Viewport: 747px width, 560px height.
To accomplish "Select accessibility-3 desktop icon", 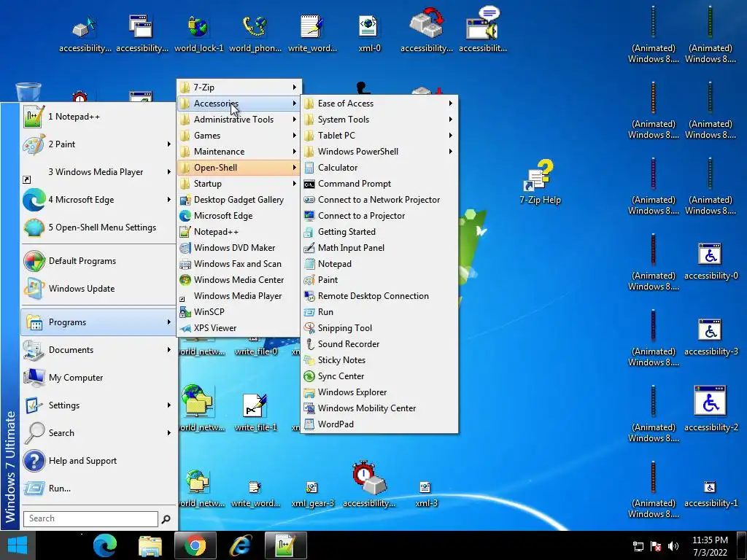I will pos(711,337).
